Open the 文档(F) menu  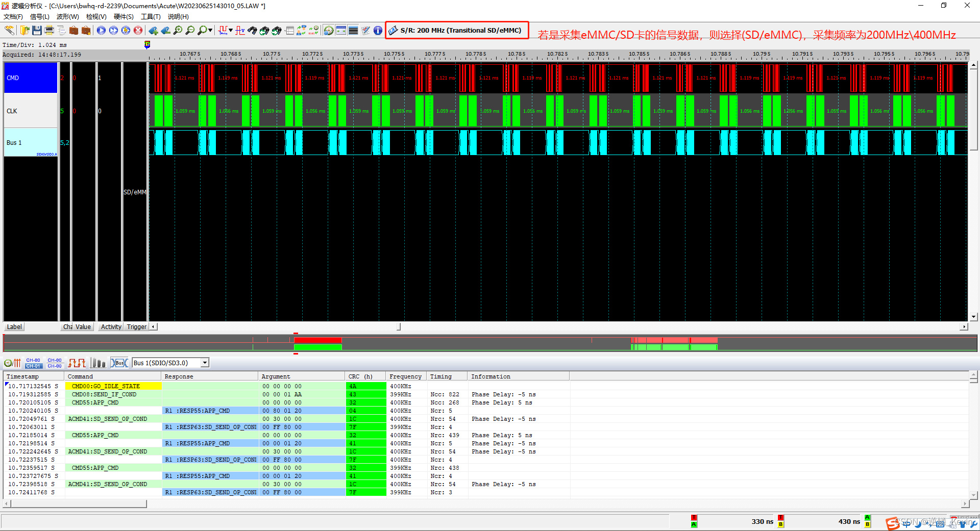(13, 17)
